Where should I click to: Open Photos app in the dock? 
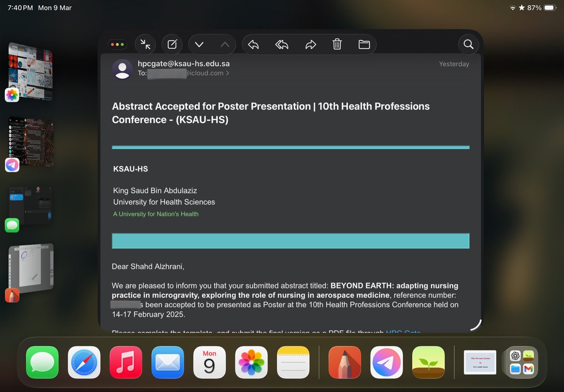(251, 362)
